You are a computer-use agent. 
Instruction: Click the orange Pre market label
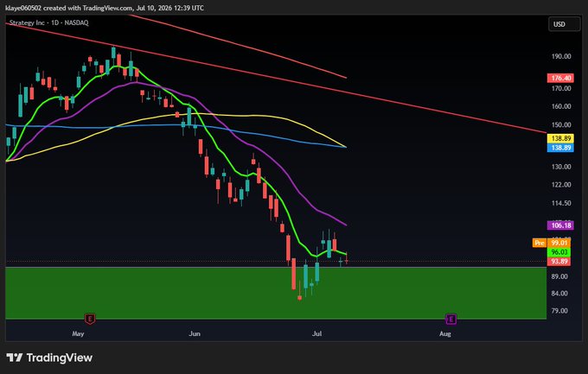pyautogui.click(x=540, y=243)
